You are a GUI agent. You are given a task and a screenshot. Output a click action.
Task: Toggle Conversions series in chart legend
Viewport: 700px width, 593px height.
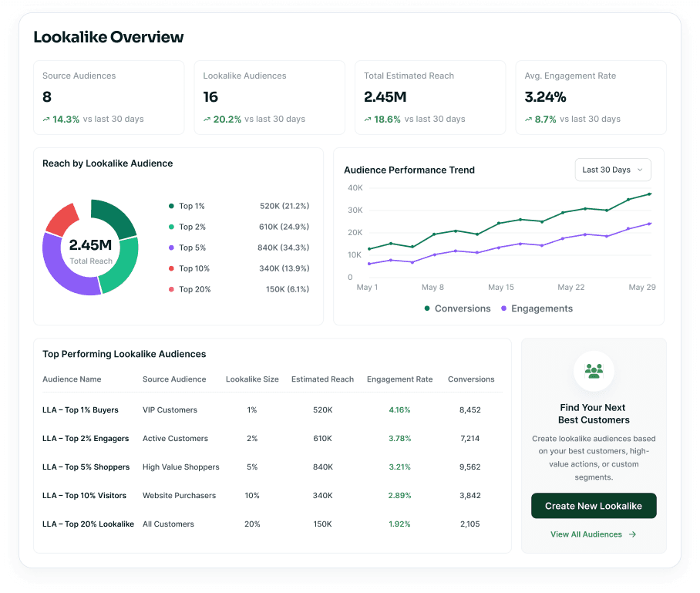[457, 308]
